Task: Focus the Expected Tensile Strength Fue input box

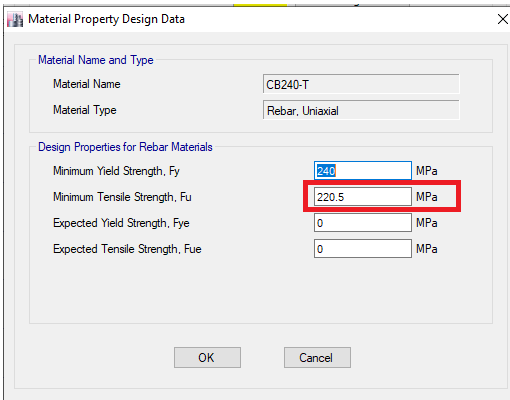Action: click(363, 249)
